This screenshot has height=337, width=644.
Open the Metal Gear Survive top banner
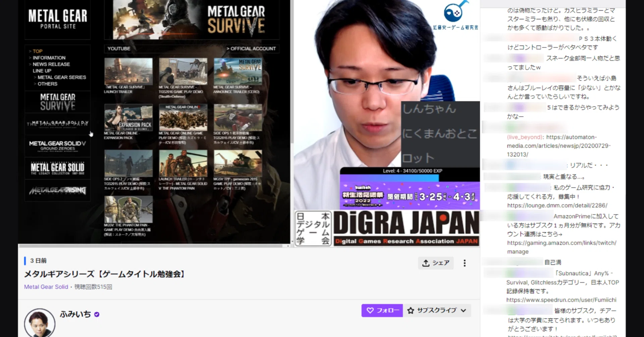coord(192,19)
